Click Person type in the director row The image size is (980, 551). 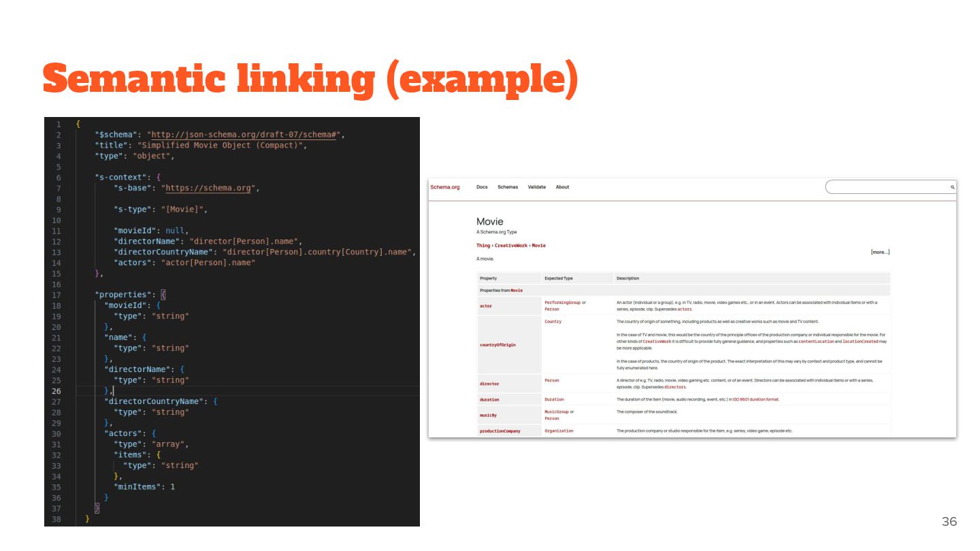click(x=552, y=380)
